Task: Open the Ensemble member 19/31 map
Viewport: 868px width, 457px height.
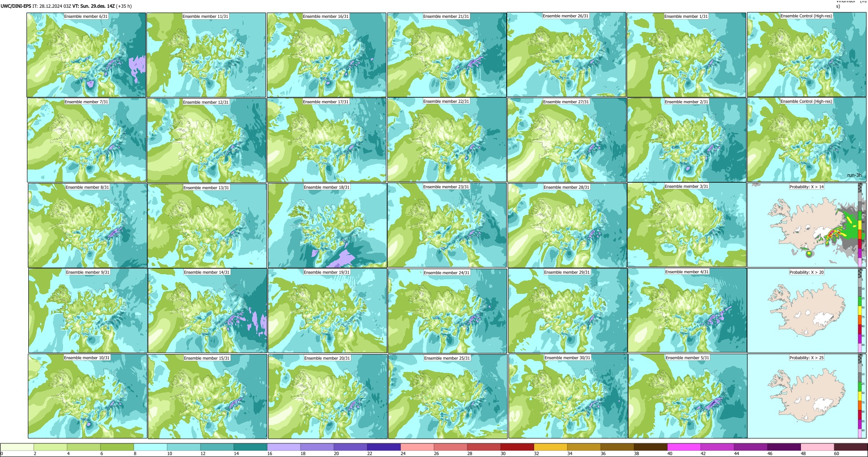Action: point(328,311)
